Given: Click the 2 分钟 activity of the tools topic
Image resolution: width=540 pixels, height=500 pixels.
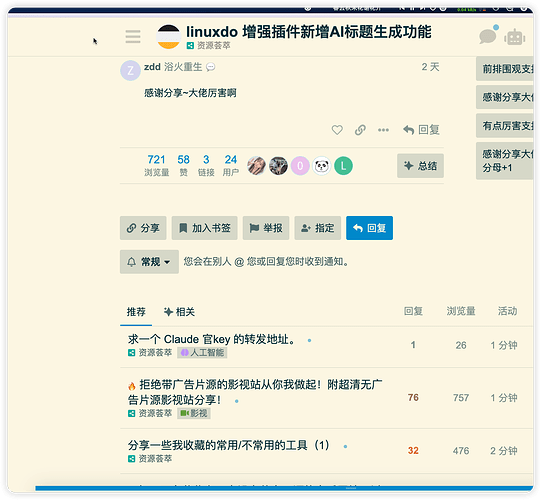Looking at the screenshot, I should click(504, 451).
